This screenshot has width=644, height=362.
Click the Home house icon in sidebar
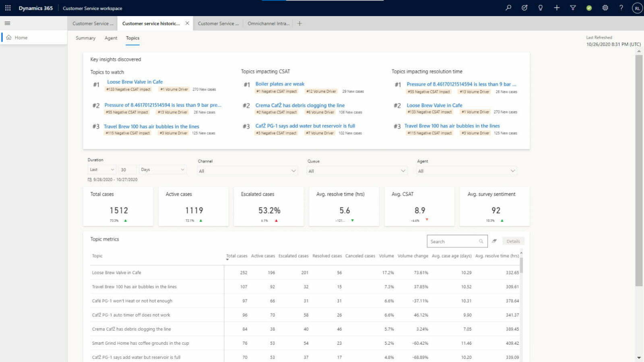(x=9, y=37)
